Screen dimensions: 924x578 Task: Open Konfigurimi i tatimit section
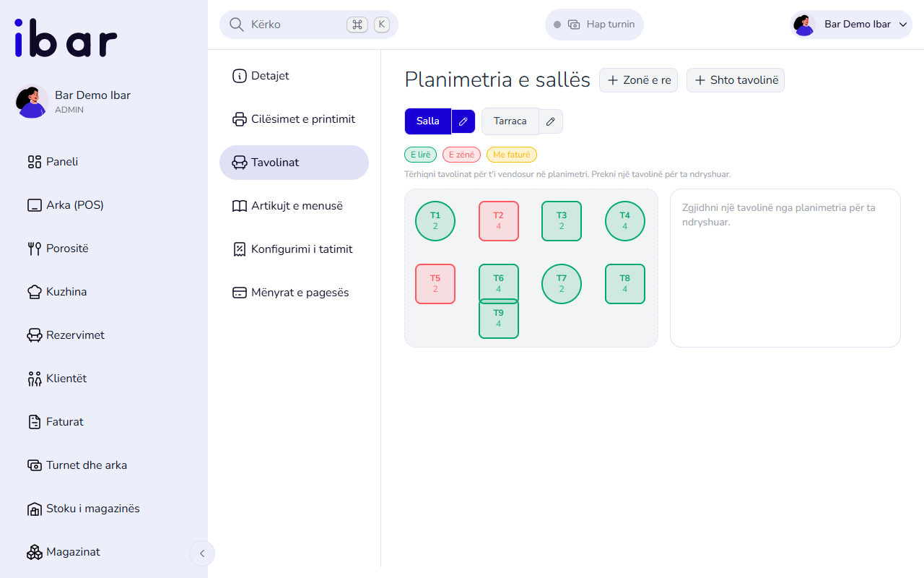tap(294, 249)
